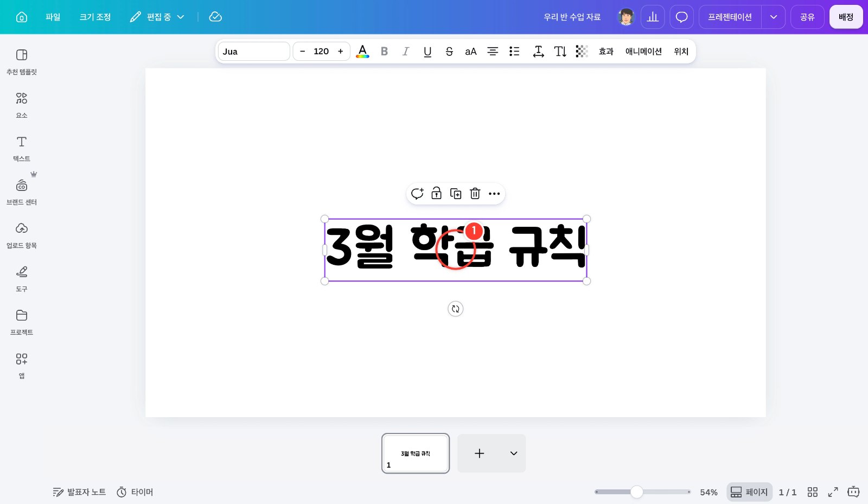Click the 공유 button
868x504 pixels.
coord(807,17)
